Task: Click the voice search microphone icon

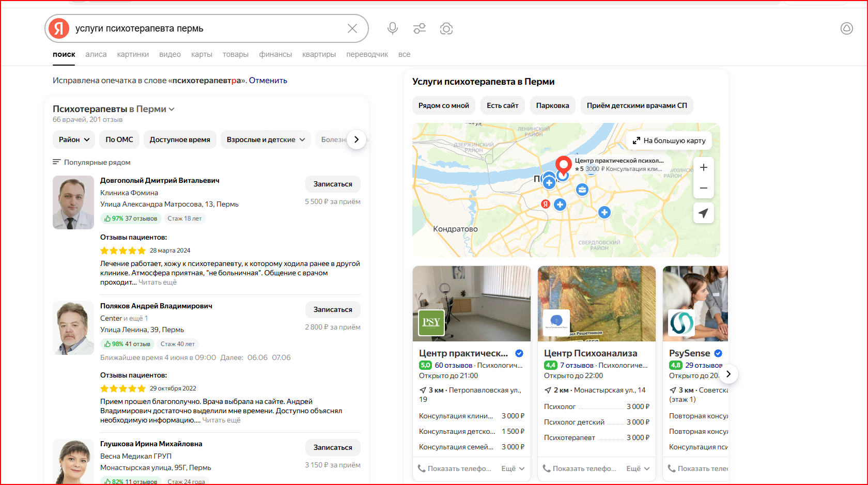Action: pos(393,28)
